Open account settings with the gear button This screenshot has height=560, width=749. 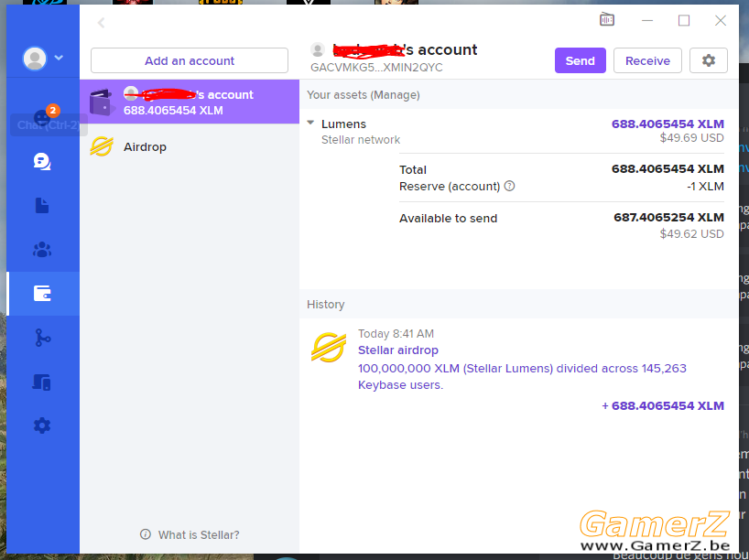click(x=709, y=60)
